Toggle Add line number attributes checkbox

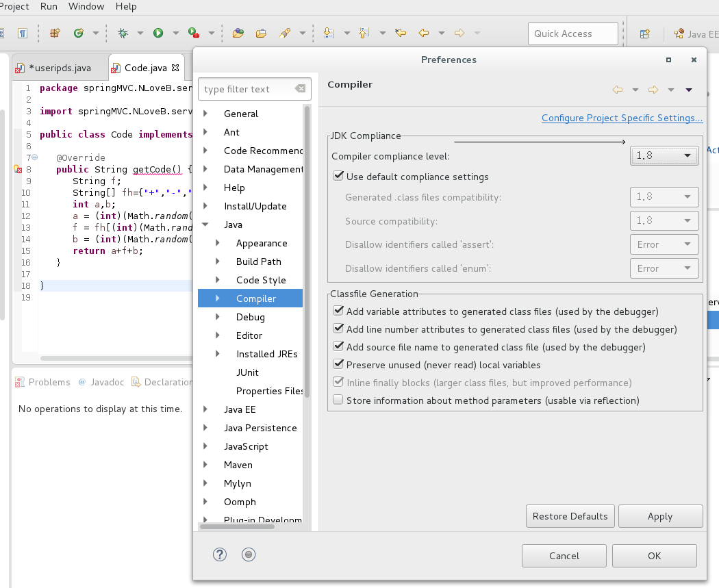coord(338,329)
